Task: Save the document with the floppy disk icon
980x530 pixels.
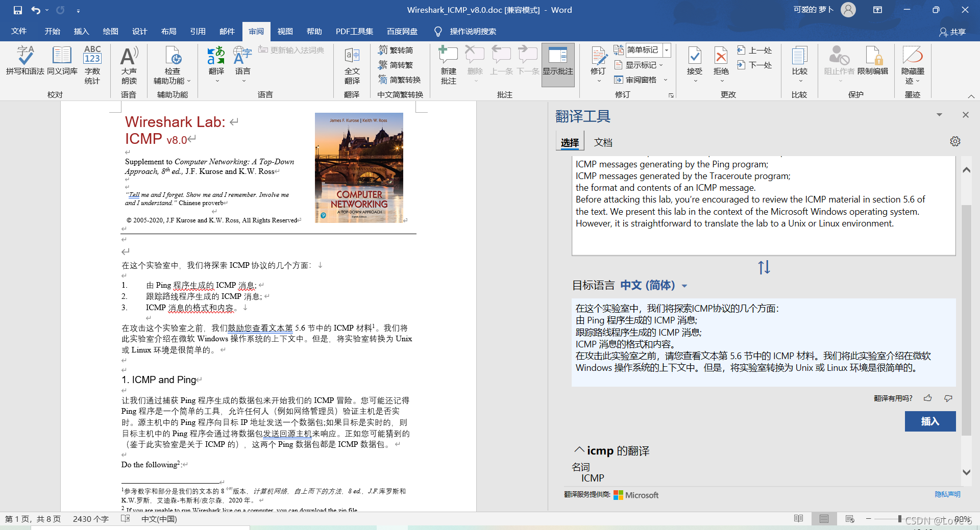Action: point(18,10)
